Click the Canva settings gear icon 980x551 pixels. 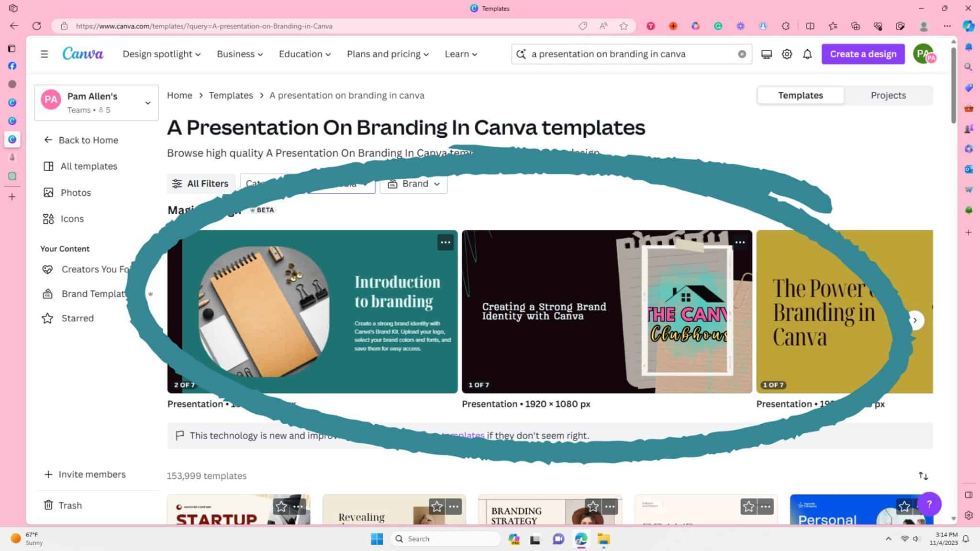(x=786, y=54)
